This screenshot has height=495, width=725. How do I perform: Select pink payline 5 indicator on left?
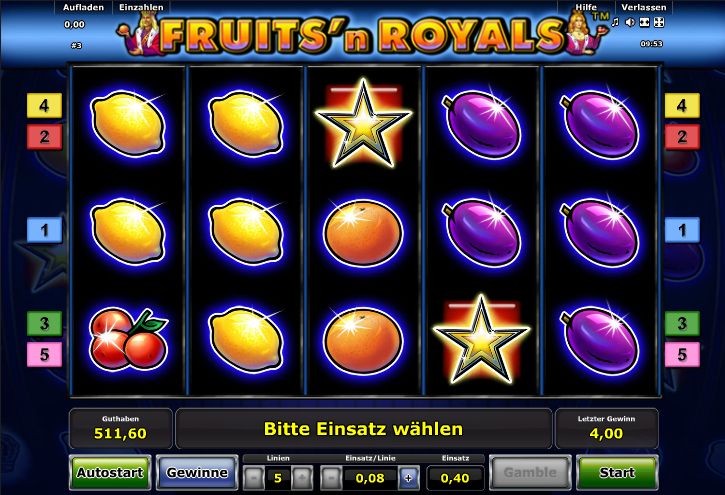tap(44, 354)
